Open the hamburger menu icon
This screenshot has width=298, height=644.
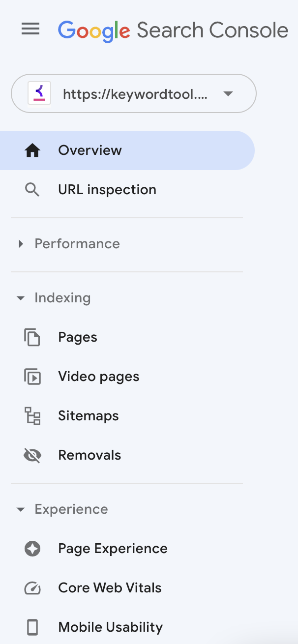[30, 29]
